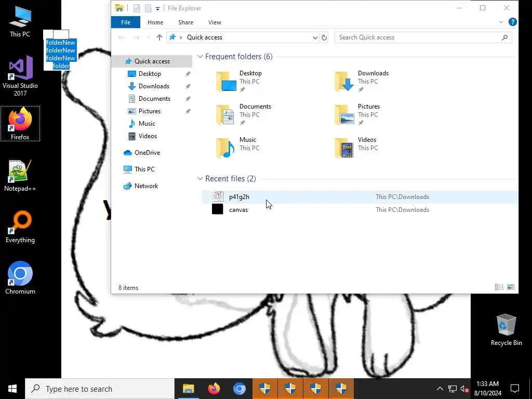Select Music in navigation pane

pyautogui.click(x=147, y=124)
